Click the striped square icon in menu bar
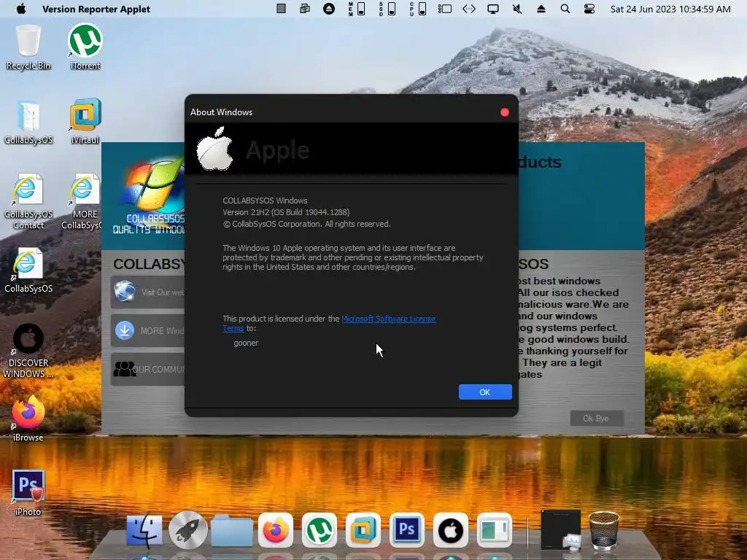 [281, 9]
